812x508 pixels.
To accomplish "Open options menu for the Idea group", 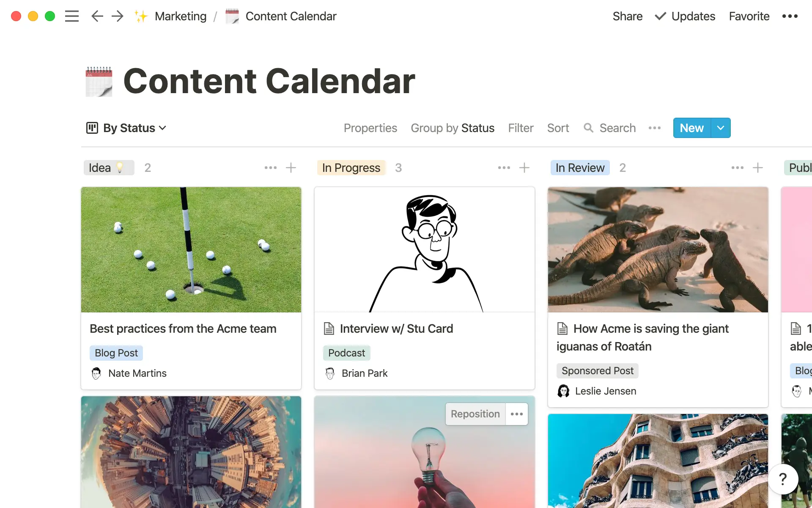I will pos(270,168).
